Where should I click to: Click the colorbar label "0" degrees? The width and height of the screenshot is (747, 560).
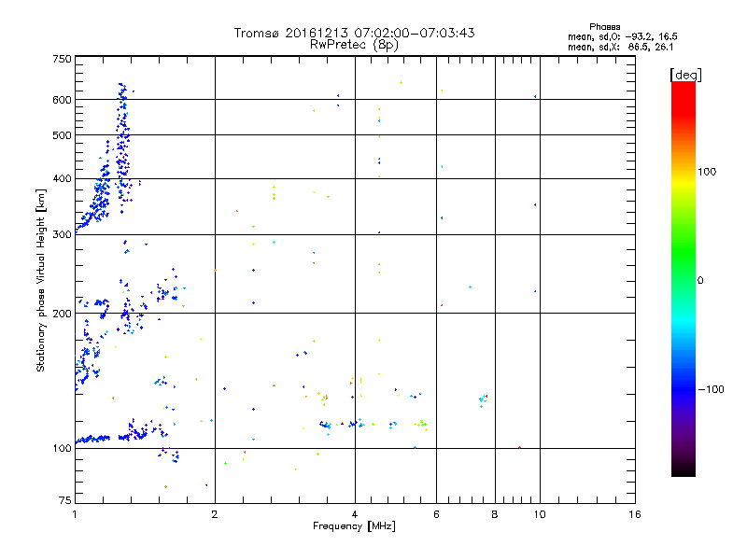tap(700, 281)
